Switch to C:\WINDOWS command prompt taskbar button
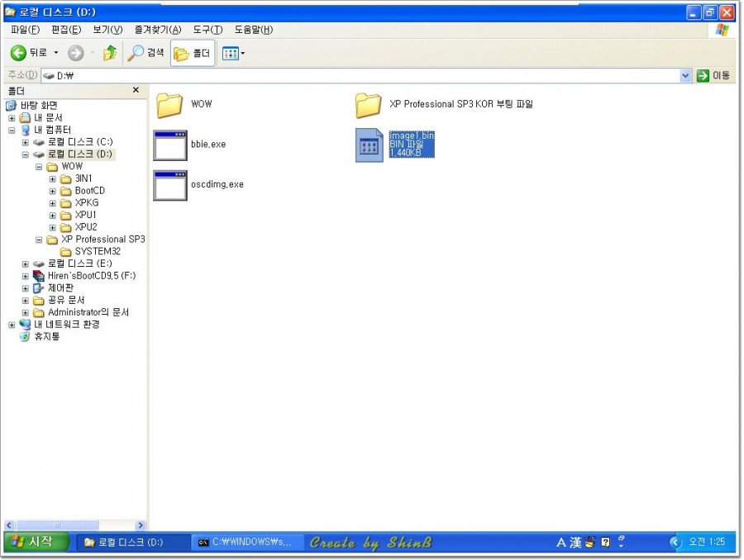Viewport: 744px width, 560px height. point(248,542)
